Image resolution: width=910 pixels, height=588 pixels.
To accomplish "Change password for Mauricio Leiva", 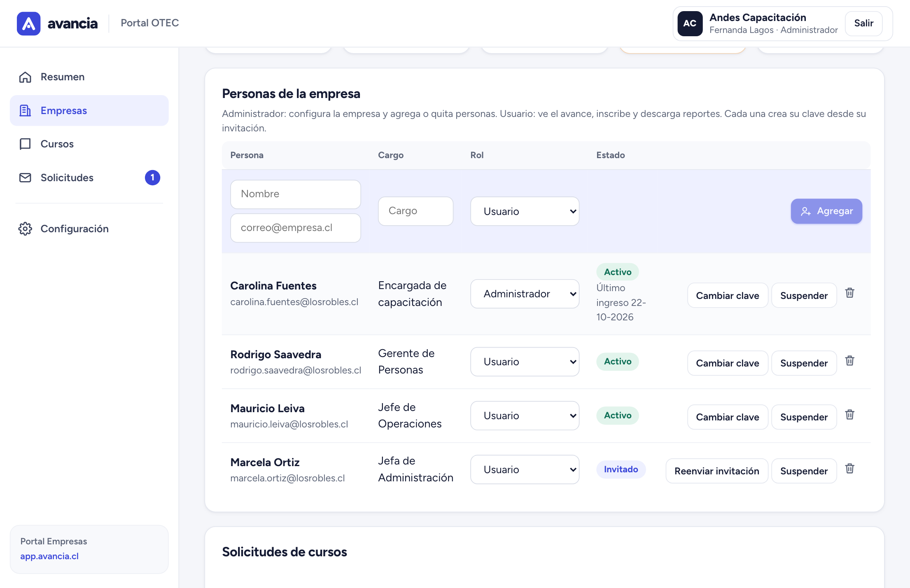I will coord(728,417).
